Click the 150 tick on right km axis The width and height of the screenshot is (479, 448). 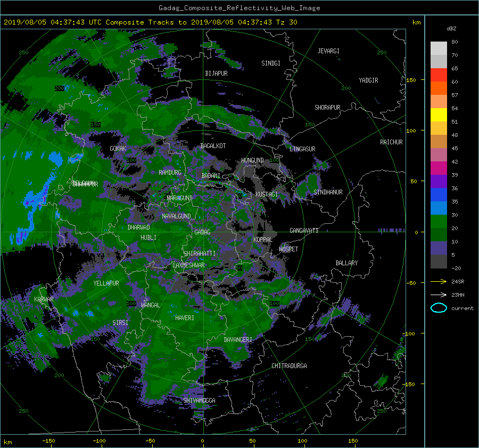pyautogui.click(x=411, y=80)
